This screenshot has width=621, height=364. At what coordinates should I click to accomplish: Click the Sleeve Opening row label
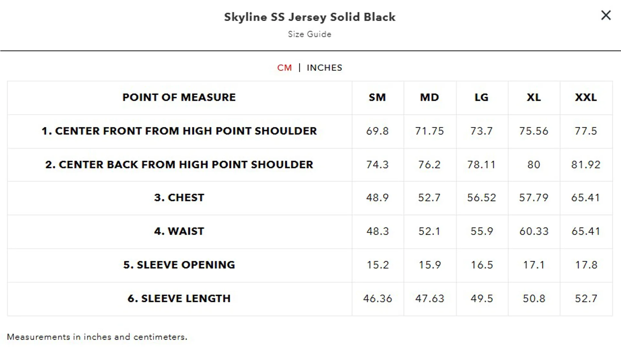(x=179, y=265)
